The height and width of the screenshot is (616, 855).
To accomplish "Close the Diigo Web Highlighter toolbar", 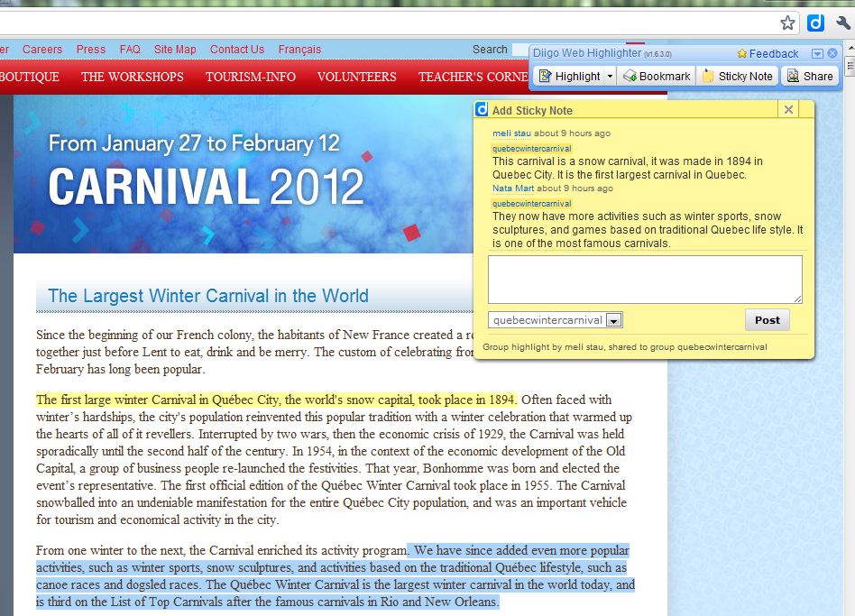I will [832, 54].
